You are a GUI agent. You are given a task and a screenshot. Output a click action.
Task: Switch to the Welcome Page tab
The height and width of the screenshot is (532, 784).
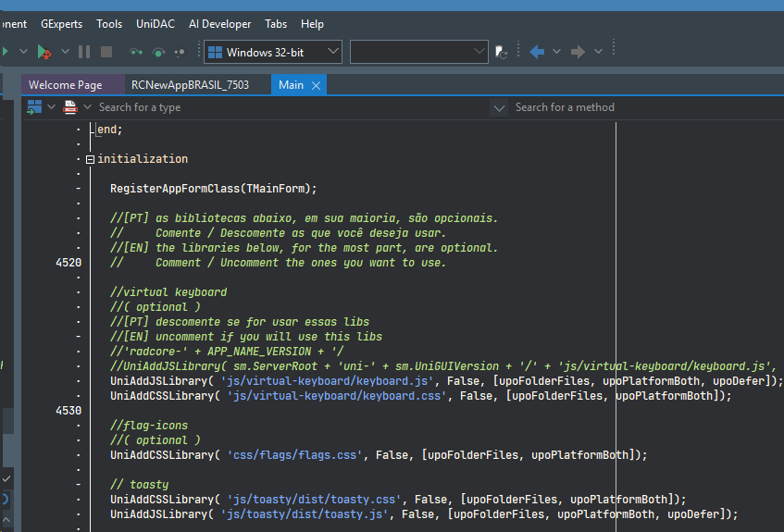[x=66, y=85]
